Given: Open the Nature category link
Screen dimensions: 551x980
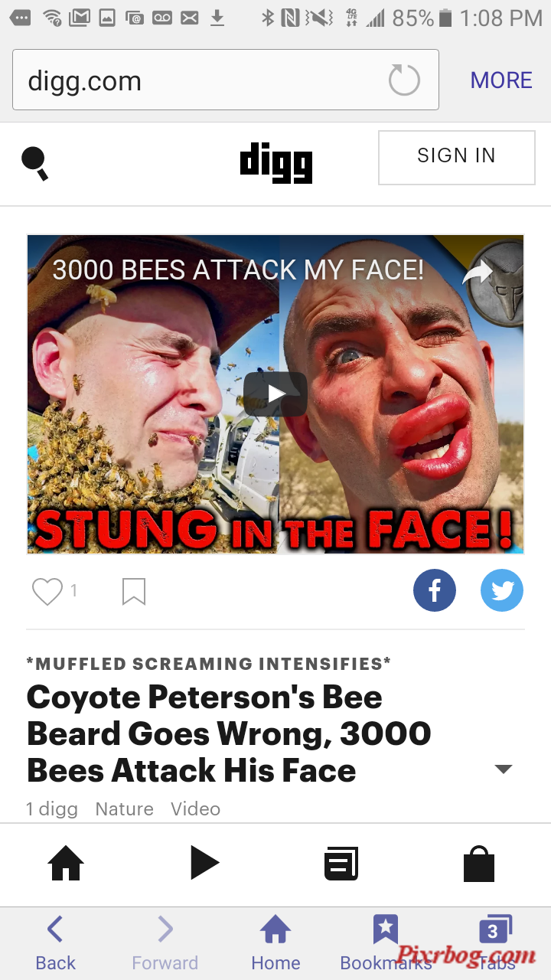Looking at the screenshot, I should pos(125,808).
